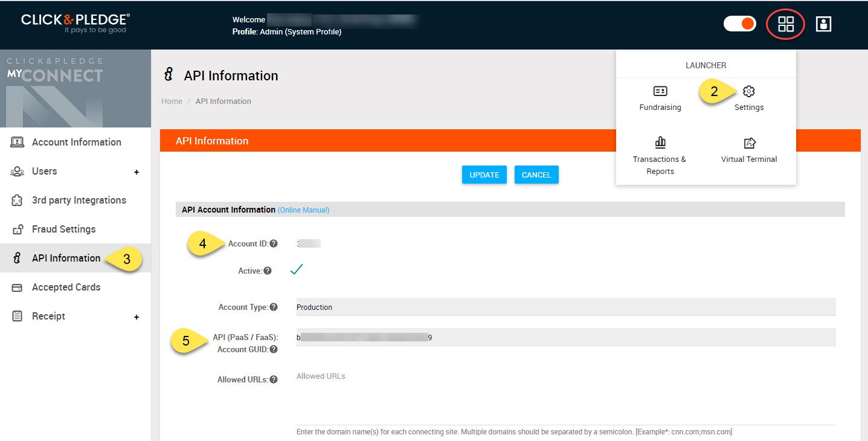Screen dimensions: 868x441
Task: Expand the Receipt submenu plus sign
Action: pyautogui.click(x=137, y=317)
